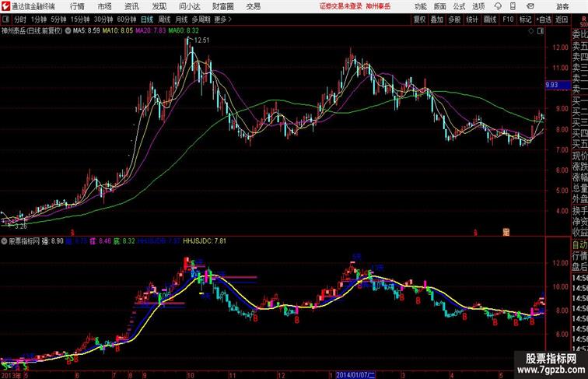588x379 pixels.
Task: Click the 证券交易未登录 login link
Action: click(x=341, y=6)
